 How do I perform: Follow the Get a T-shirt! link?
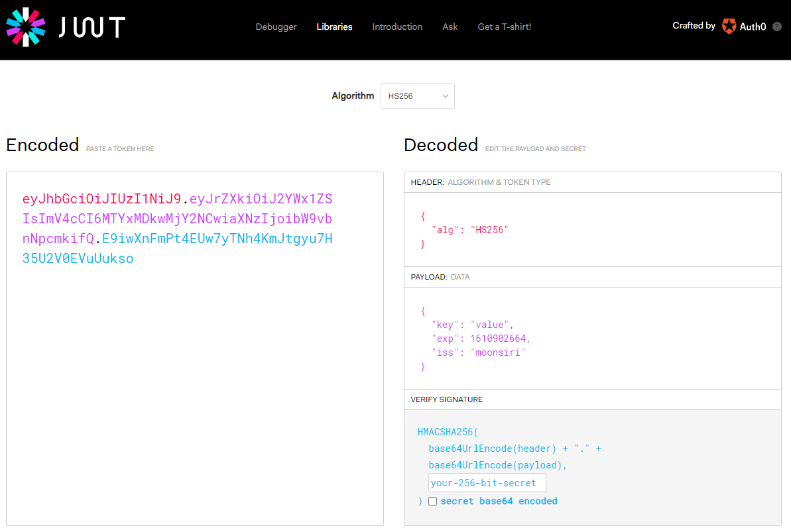point(505,27)
